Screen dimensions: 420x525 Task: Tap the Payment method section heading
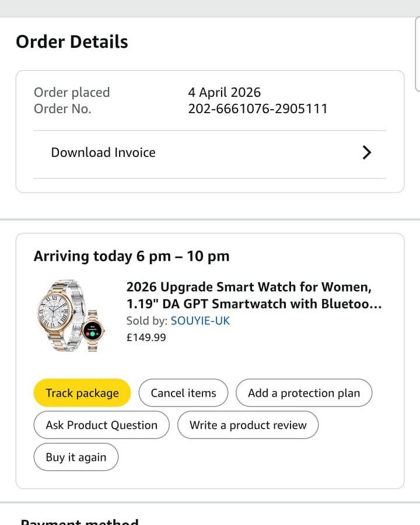pos(79,521)
